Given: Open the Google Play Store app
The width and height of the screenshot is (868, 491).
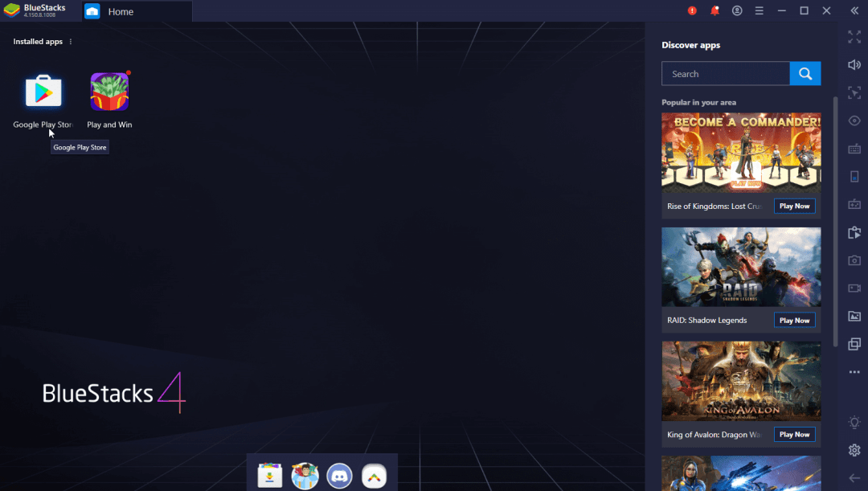Looking at the screenshot, I should click(x=43, y=91).
